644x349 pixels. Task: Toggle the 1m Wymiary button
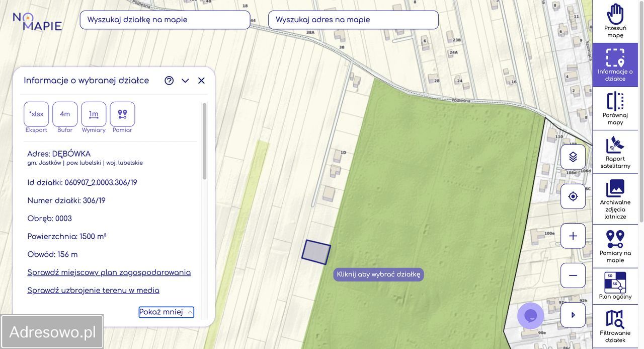(x=94, y=114)
